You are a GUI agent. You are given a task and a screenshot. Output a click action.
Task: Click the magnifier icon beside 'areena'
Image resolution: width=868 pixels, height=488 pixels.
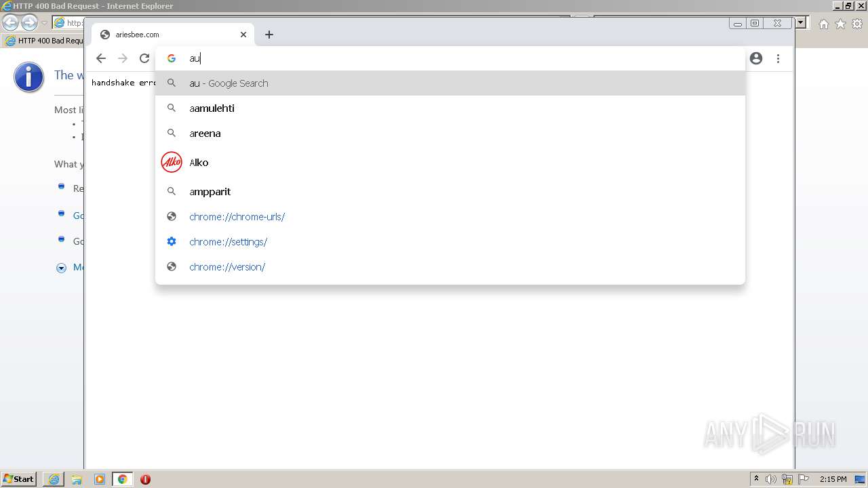(172, 134)
